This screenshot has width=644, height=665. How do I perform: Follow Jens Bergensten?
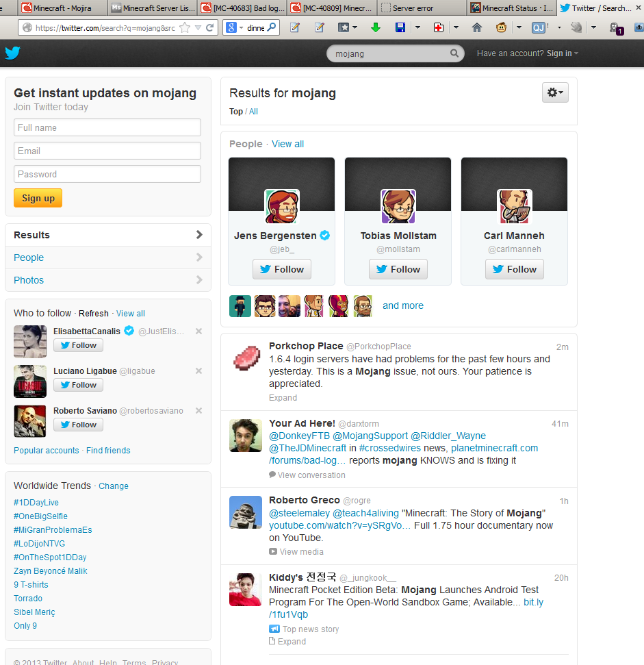click(x=282, y=269)
